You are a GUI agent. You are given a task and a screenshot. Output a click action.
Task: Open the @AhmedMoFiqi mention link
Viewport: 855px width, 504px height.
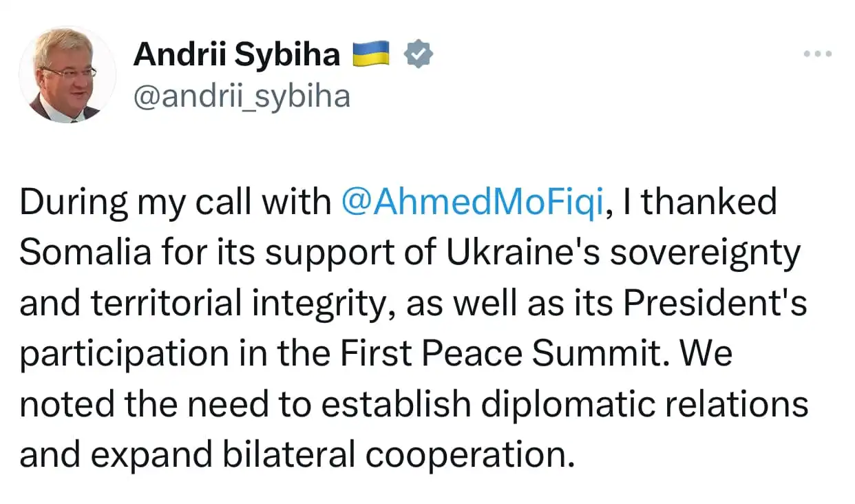473,202
